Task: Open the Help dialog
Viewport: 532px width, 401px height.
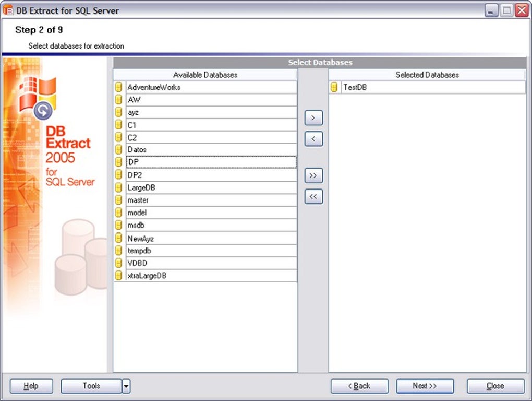Action: click(31, 385)
